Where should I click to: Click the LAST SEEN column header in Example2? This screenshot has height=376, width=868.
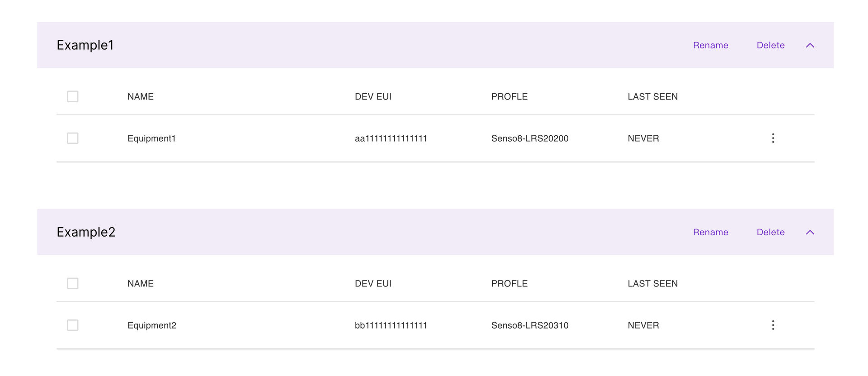[x=652, y=283]
